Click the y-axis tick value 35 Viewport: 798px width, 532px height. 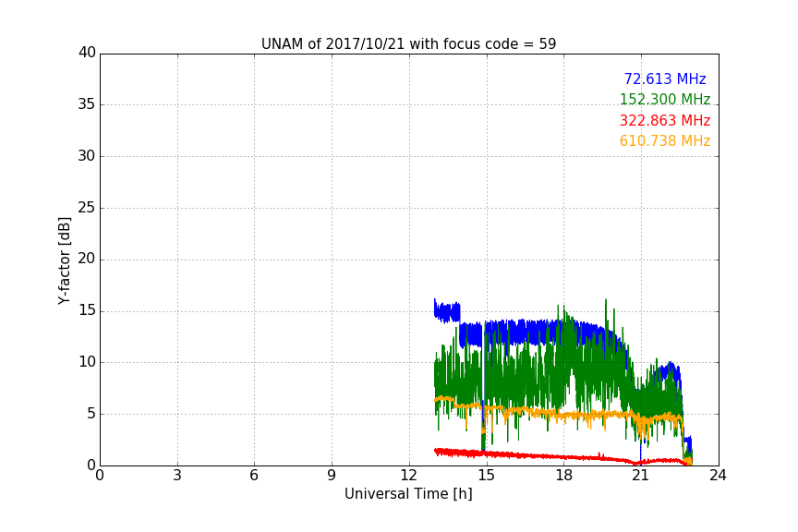click(x=87, y=104)
